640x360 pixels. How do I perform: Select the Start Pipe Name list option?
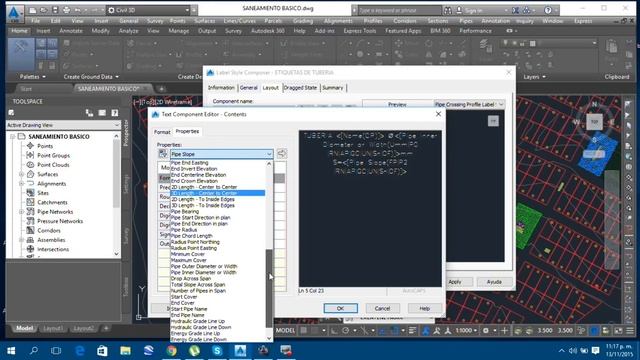pyautogui.click(x=189, y=309)
